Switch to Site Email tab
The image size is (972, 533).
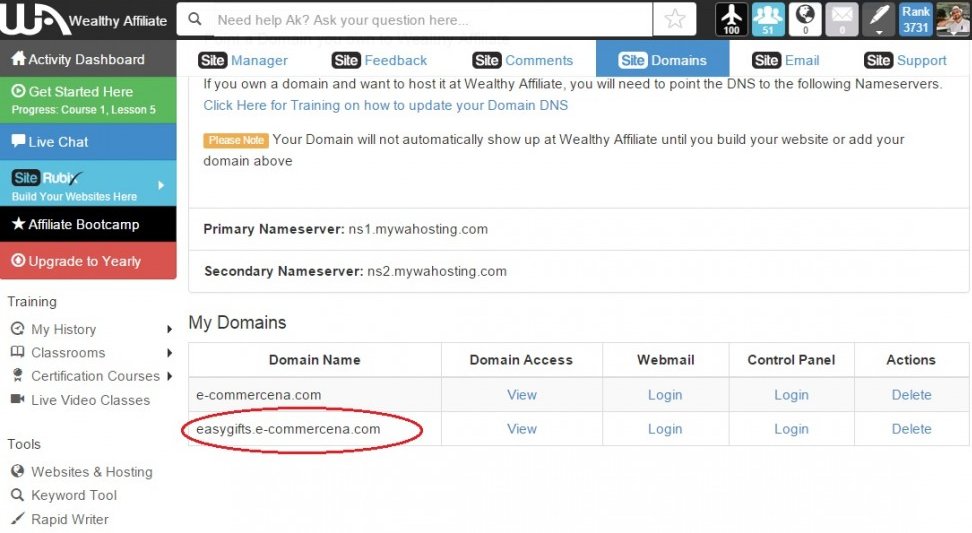pos(785,60)
